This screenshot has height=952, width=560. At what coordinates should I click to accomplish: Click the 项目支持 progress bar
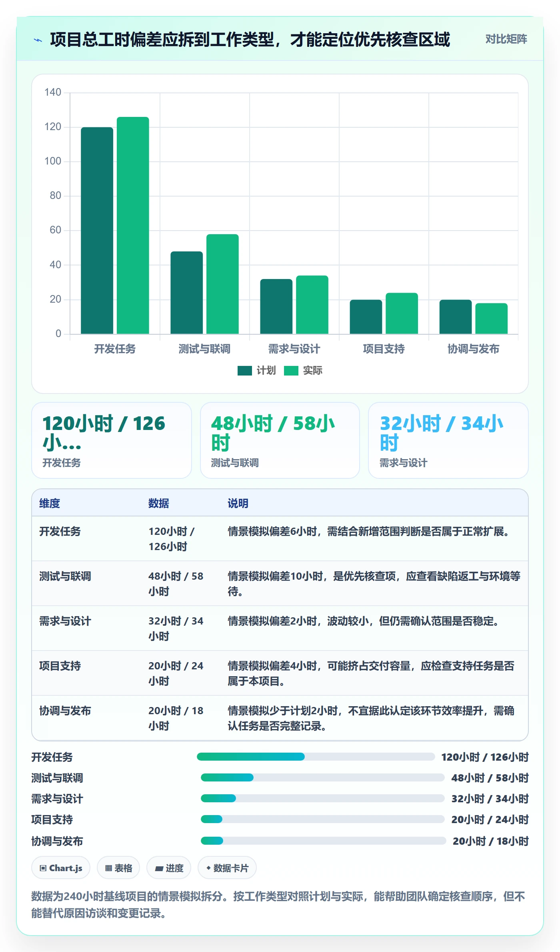[x=323, y=819]
